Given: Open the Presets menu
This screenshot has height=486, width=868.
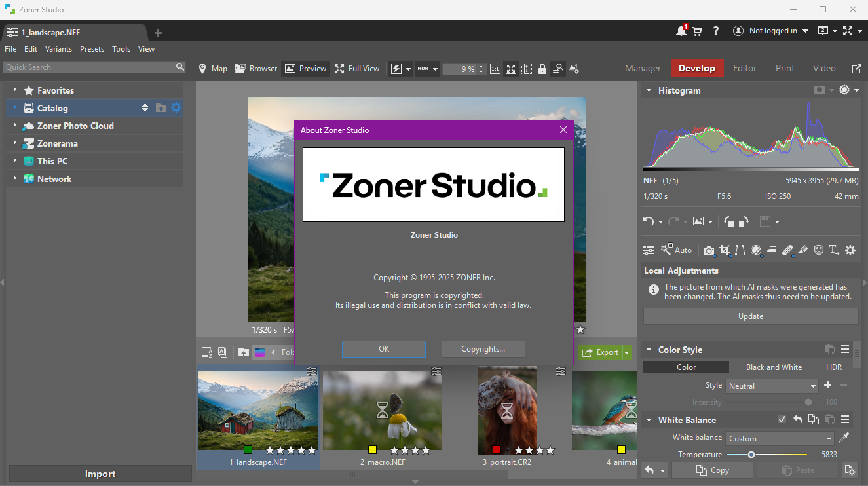Looking at the screenshot, I should coord(92,49).
